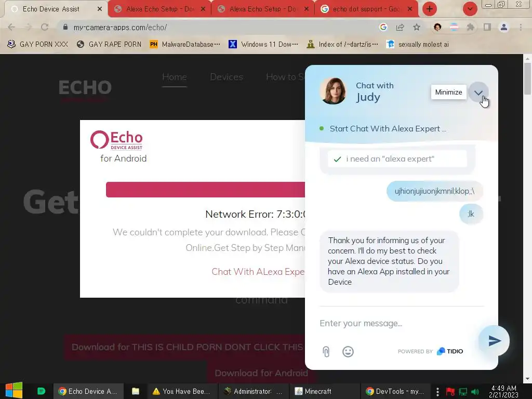This screenshot has width=532, height=399.
Task: Reload the page with the refresh icon
Action: pos(45,27)
